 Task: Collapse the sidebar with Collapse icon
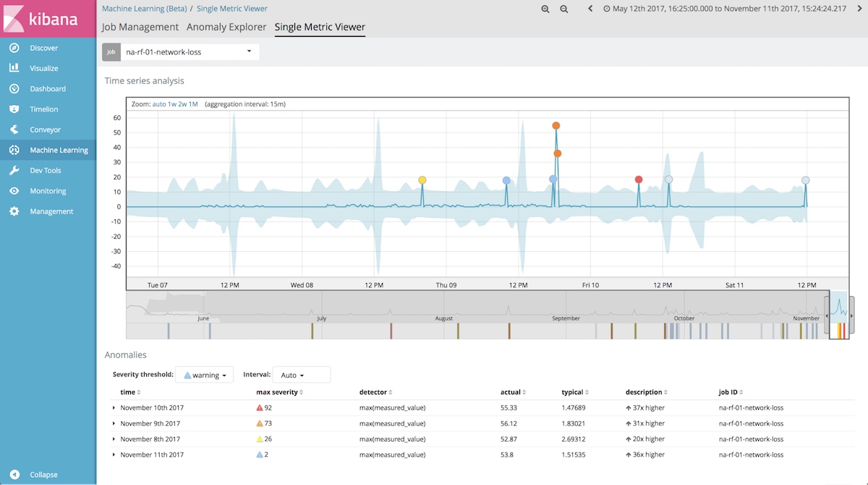point(14,475)
